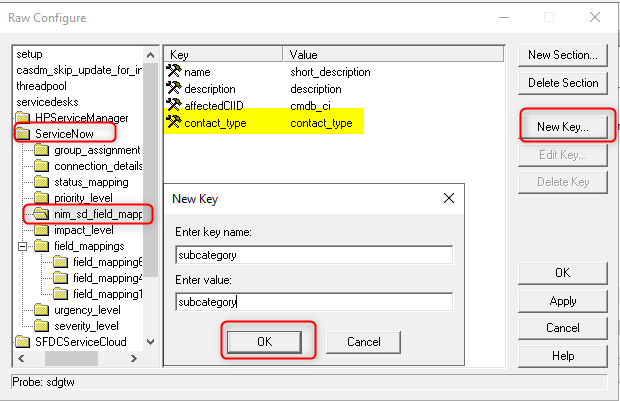Select the threadpool section
Image resolution: width=620 pixels, height=401 pixels.
click(42, 86)
